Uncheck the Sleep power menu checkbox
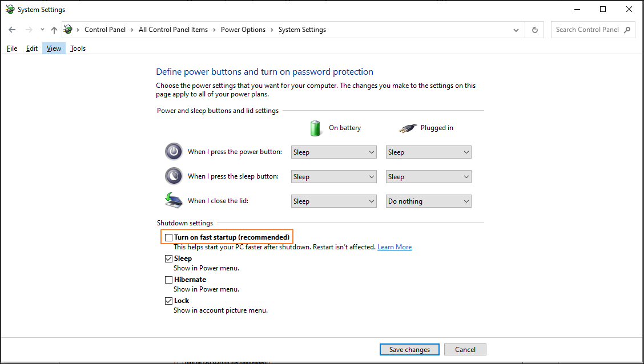 (x=168, y=258)
